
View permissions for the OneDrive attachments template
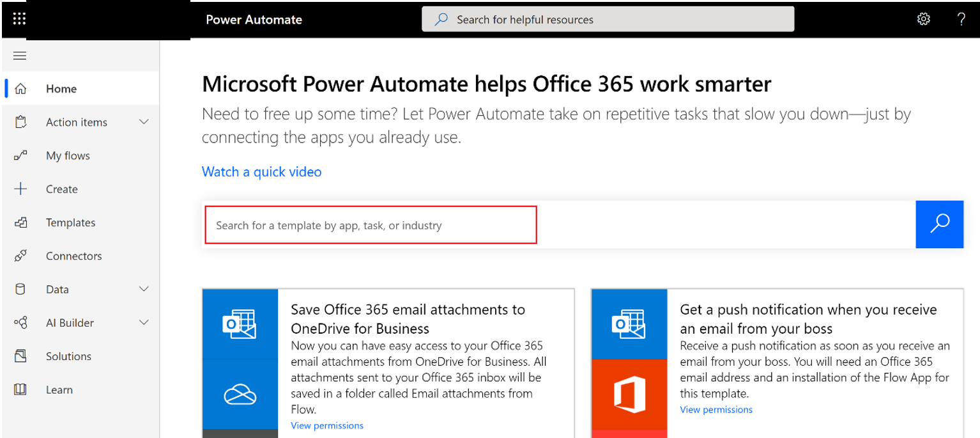pos(327,425)
